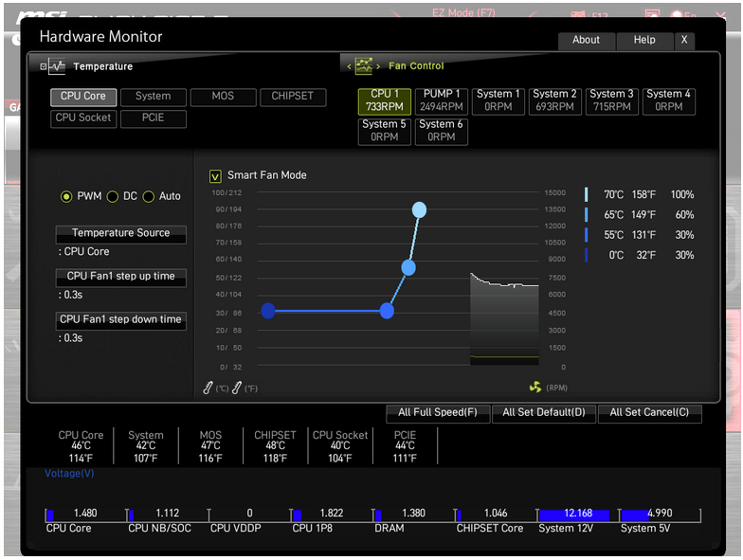Click the MOS 47°C reading
Viewport: 743px width, 560px height.
click(x=210, y=446)
